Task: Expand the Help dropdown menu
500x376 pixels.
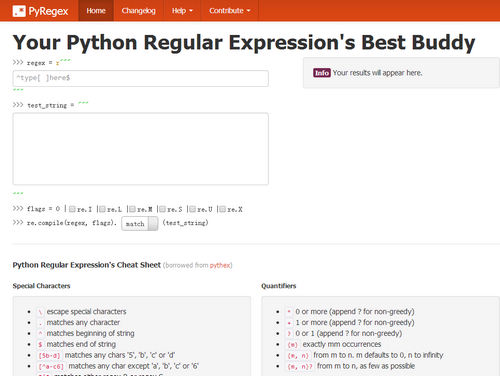Action: click(182, 11)
